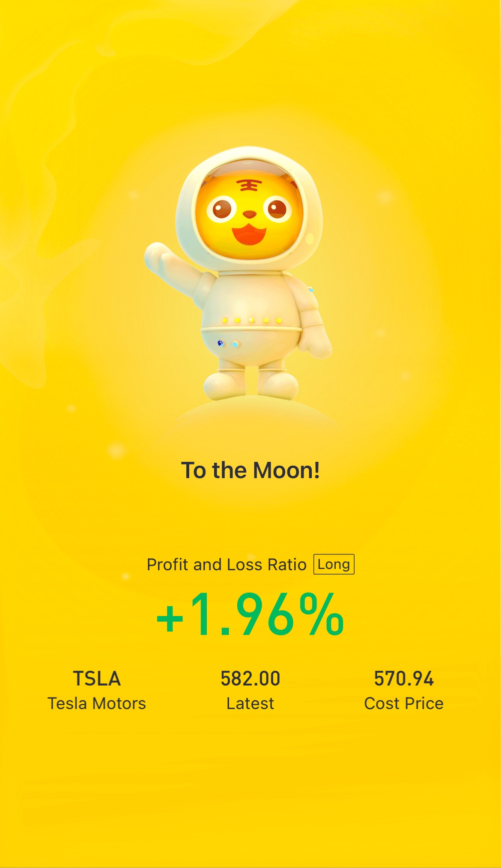This screenshot has height=868, width=501.
Task: Click the tiger's forehead stripe marking
Action: (x=249, y=186)
